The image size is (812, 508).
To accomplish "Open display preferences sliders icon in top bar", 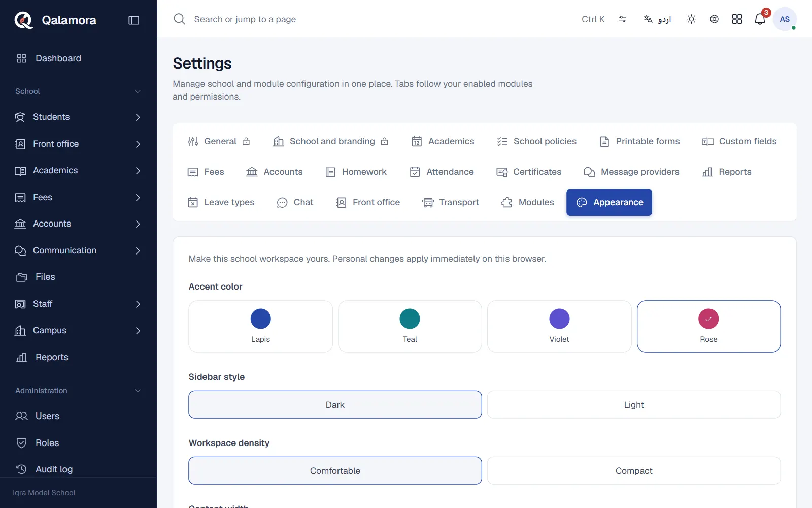I will tap(622, 19).
